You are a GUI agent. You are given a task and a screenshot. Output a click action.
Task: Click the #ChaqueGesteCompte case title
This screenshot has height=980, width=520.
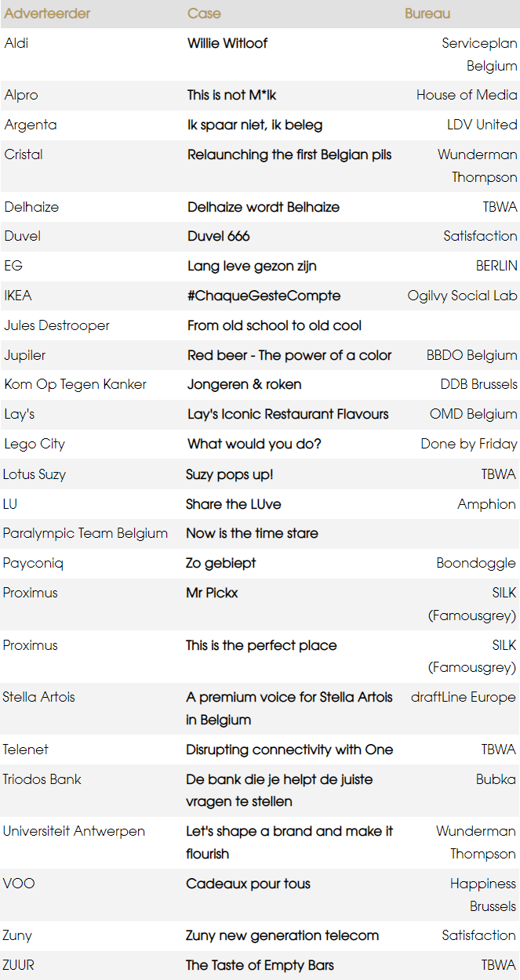[264, 296]
